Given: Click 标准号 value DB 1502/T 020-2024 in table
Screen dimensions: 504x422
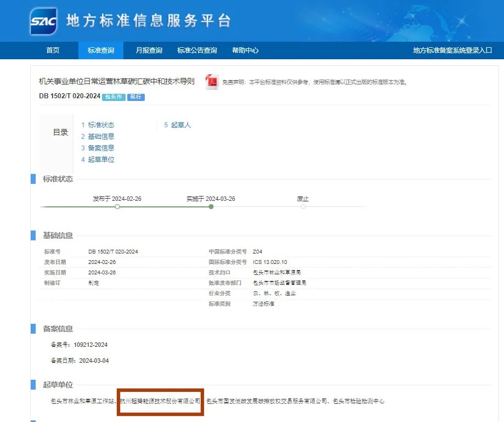Looking at the screenshot, I should (113, 251).
